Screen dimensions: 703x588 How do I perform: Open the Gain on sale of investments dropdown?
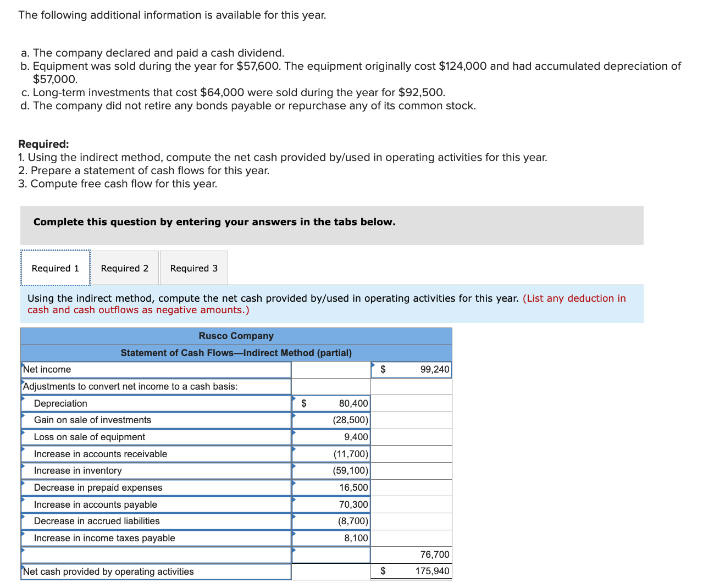click(156, 420)
